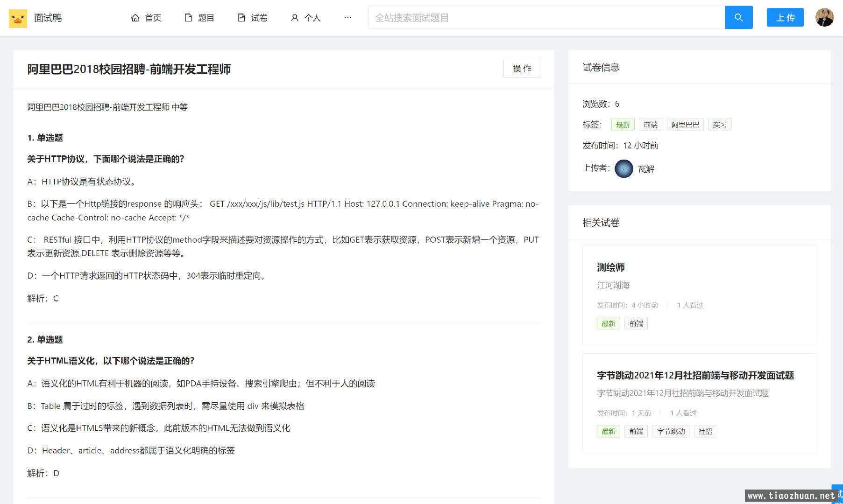The width and height of the screenshot is (843, 504).
Task: Click the 实习 tag
Action: [x=720, y=125]
